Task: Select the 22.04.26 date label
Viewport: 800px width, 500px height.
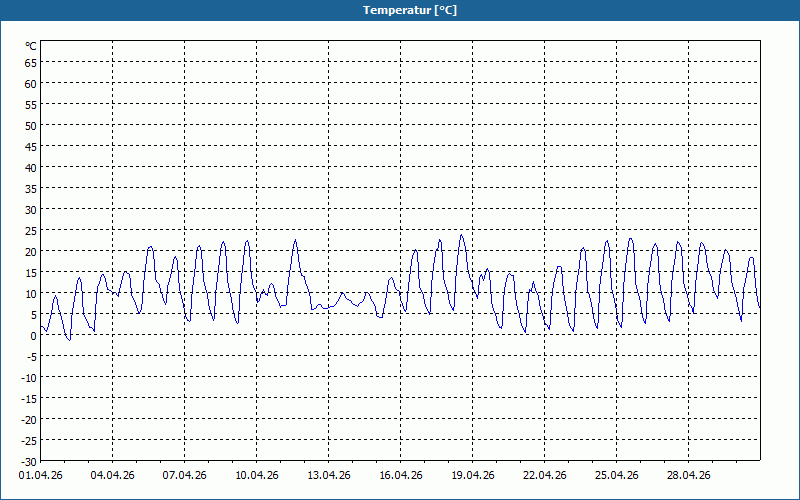Action: click(544, 475)
